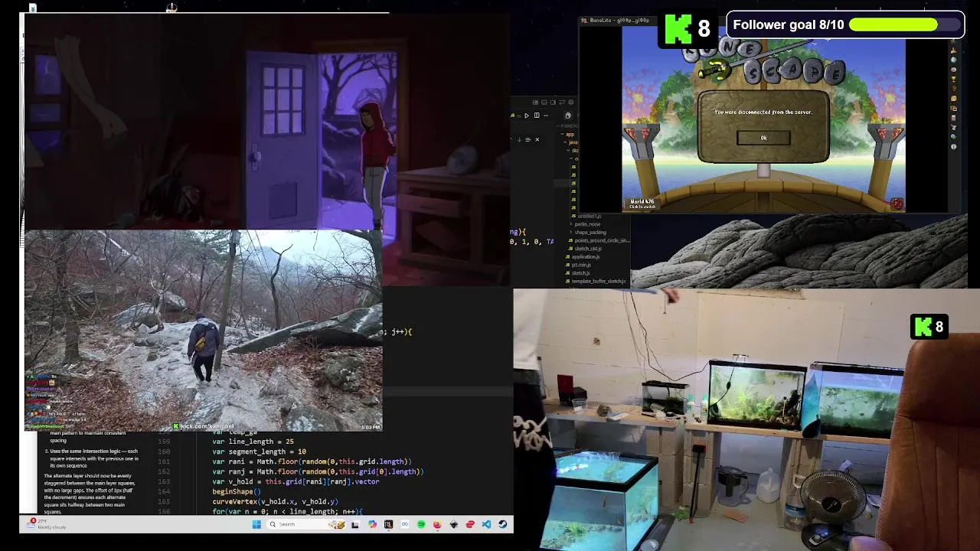Click the kick.com/kangjoel link on hiking video
980x551 pixels.
coord(204,426)
